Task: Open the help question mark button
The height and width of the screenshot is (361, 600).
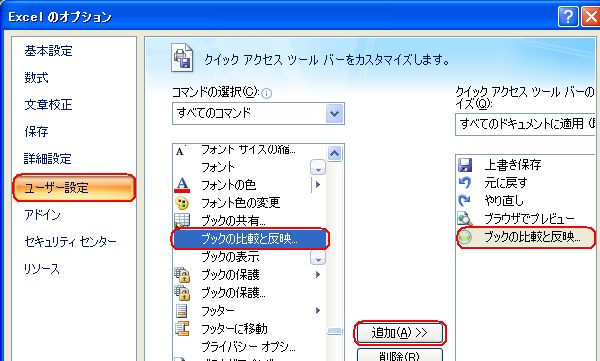Action: 568,16
